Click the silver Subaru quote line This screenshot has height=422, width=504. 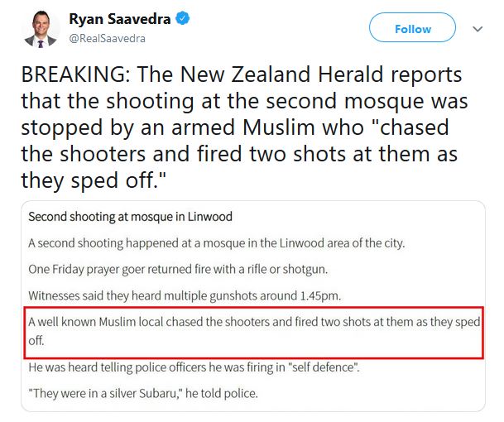coord(142,393)
